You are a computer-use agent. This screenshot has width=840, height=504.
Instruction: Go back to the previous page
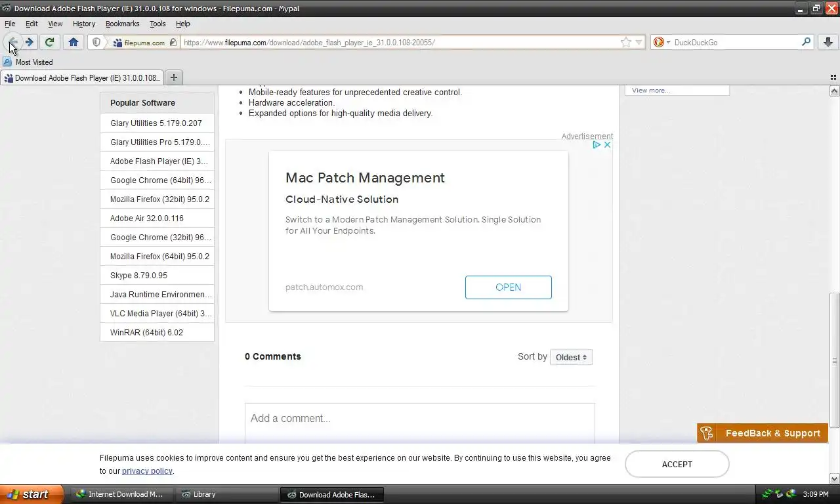(x=12, y=42)
